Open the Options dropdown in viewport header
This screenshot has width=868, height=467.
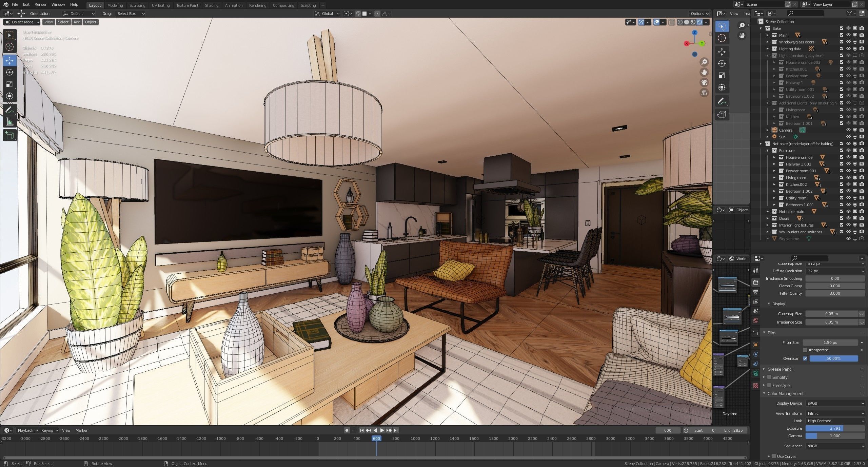[x=699, y=14]
